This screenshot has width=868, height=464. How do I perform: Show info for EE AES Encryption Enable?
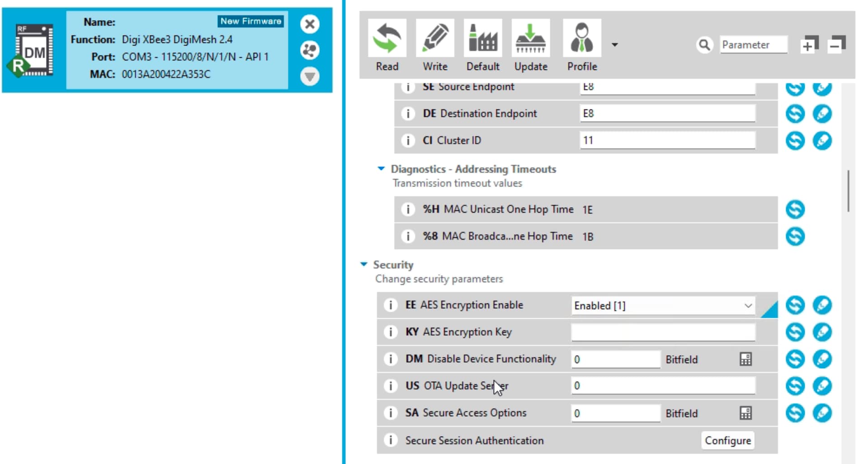390,305
